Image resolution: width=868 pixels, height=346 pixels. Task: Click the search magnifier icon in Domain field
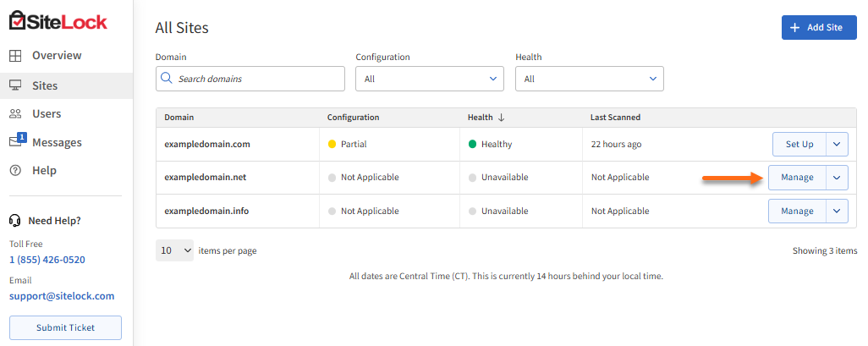[x=166, y=78]
